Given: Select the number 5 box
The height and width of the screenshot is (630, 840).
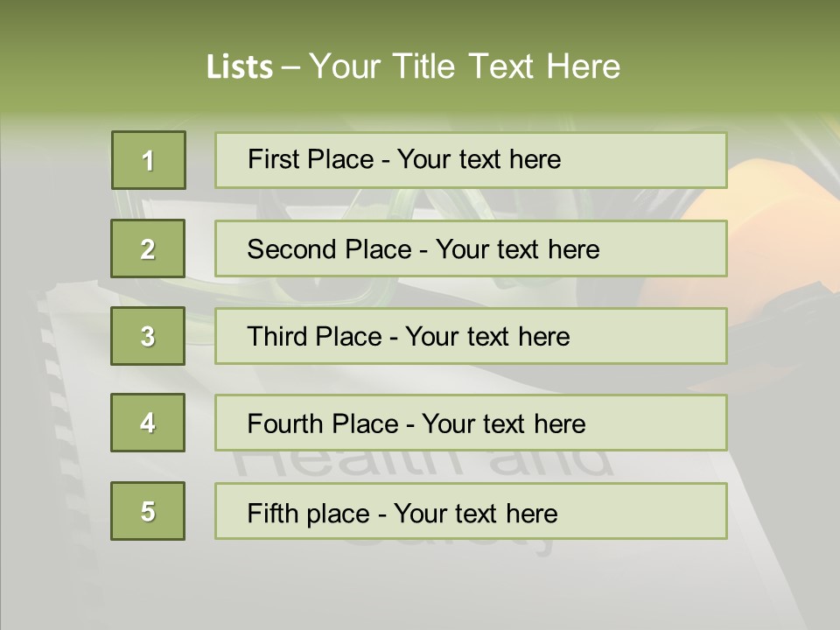Looking at the screenshot, I should click(x=148, y=511).
